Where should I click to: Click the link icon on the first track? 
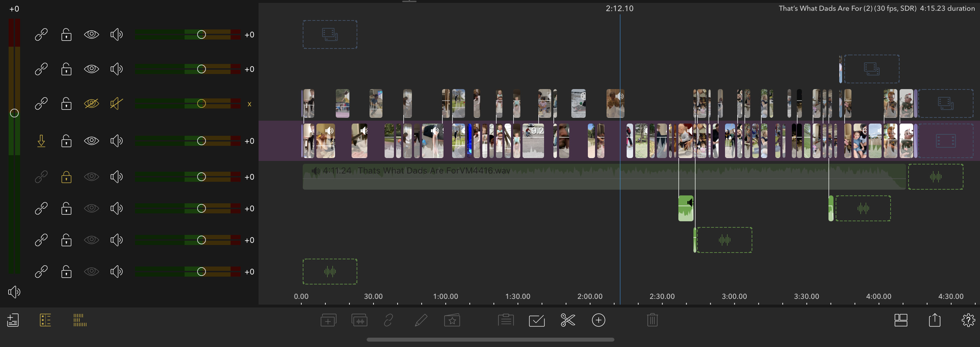tap(41, 34)
